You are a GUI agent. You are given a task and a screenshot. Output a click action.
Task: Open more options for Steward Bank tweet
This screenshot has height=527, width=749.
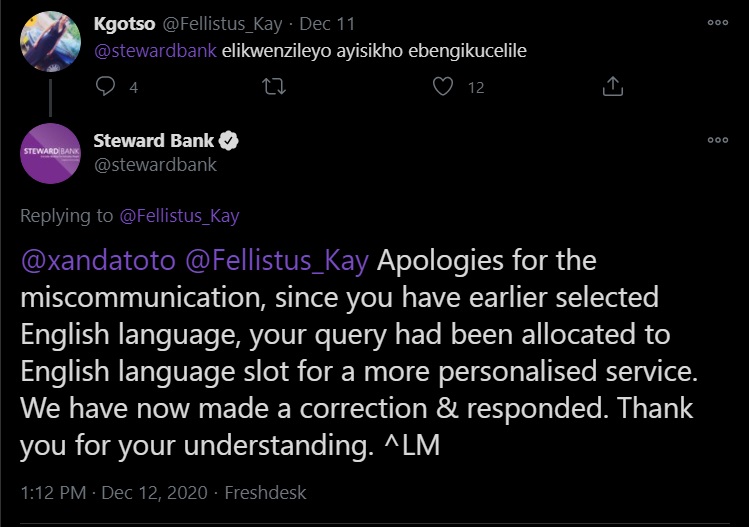pos(717,140)
